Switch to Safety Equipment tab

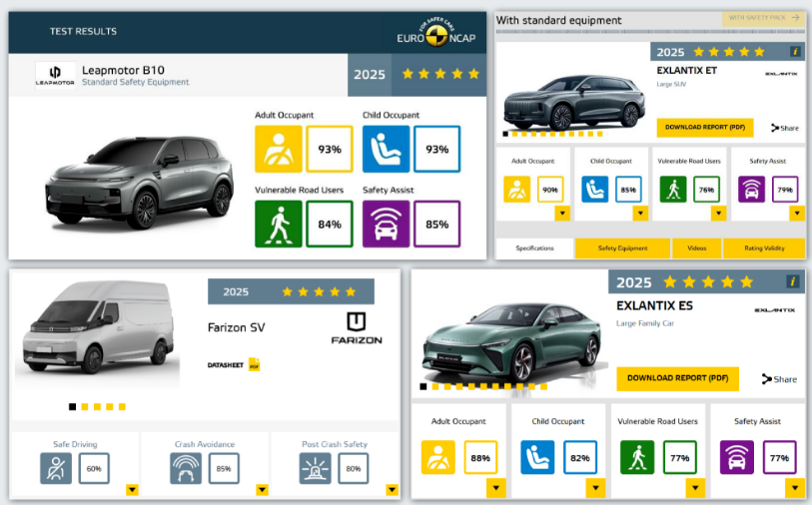(622, 249)
